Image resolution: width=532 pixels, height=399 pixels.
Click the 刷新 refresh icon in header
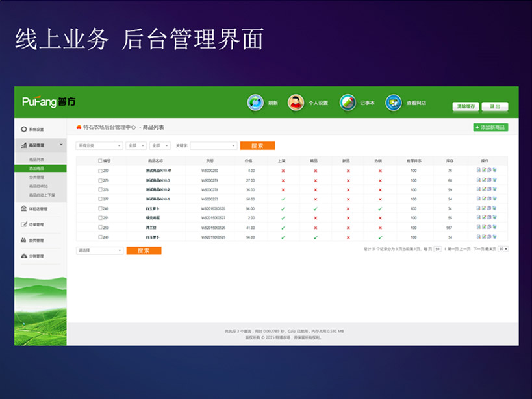255,103
